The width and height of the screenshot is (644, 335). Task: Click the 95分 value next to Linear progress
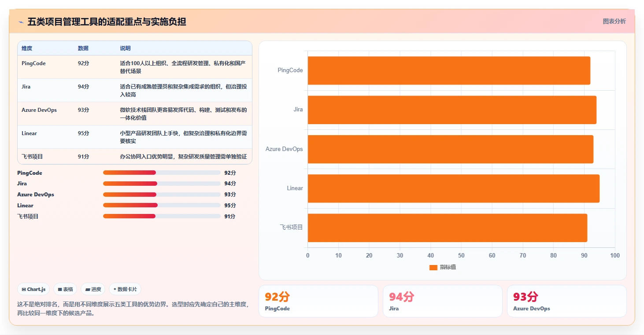(x=230, y=206)
